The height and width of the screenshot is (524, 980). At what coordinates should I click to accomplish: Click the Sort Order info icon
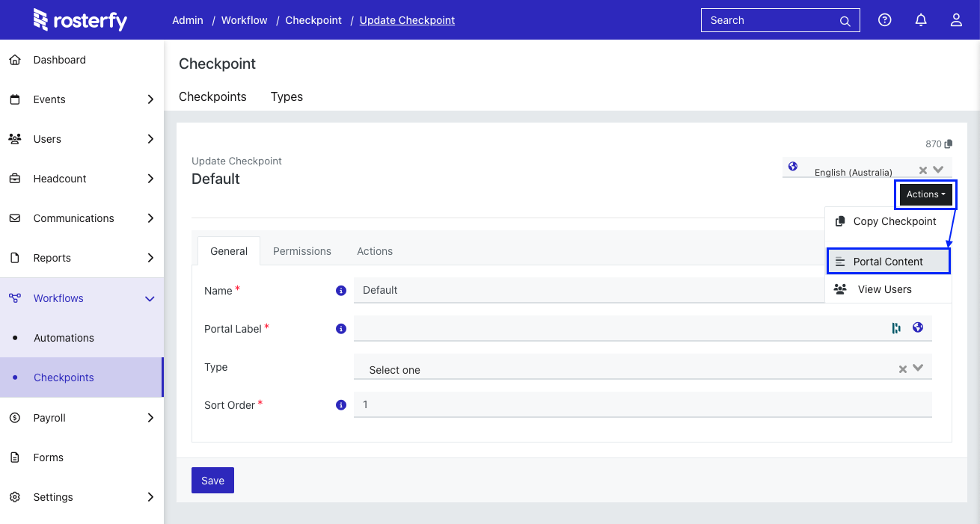pos(341,405)
